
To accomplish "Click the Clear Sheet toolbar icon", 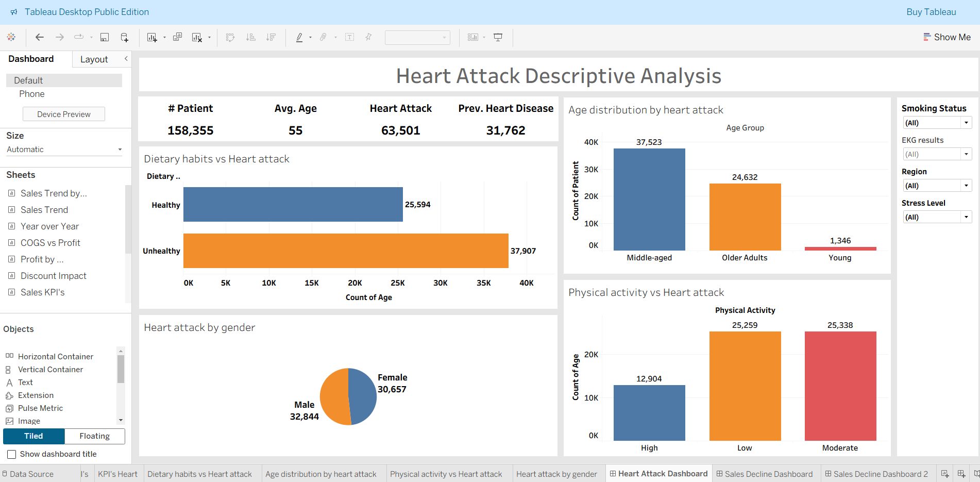I will click(x=197, y=37).
